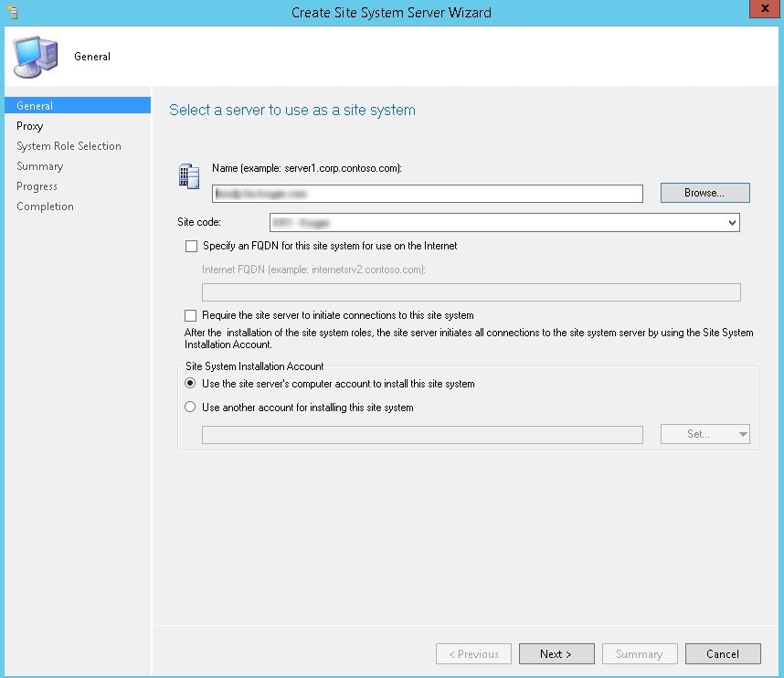
Task: Click the 'Select a server to use as a site system' heading
Action: (x=292, y=110)
